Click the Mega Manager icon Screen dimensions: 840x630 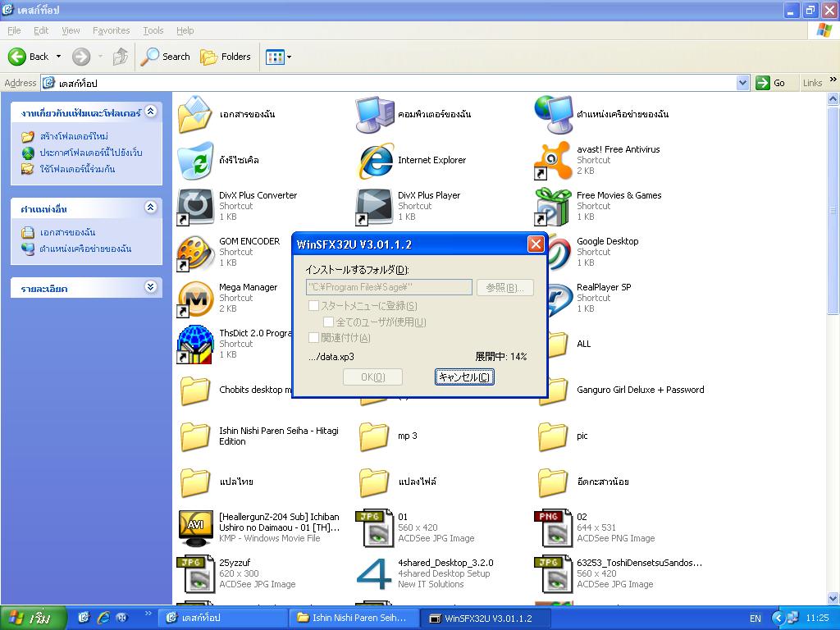pyautogui.click(x=195, y=299)
